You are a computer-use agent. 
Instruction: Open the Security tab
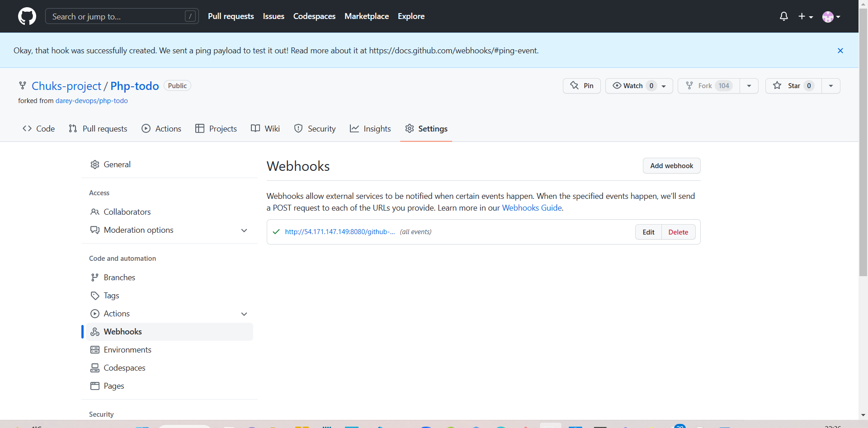pos(315,129)
